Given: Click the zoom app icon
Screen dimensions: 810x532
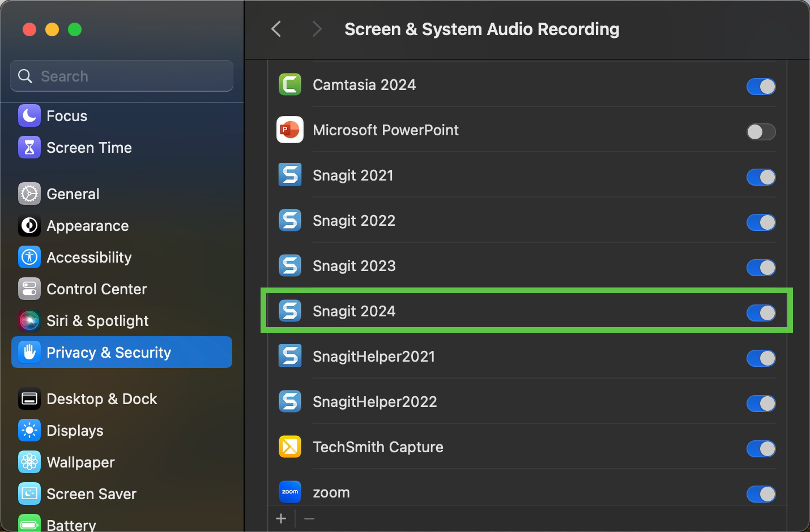Looking at the screenshot, I should pos(290,492).
